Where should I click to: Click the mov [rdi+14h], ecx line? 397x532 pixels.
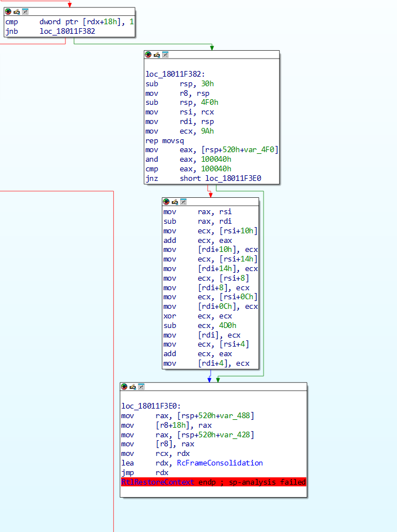210,269
